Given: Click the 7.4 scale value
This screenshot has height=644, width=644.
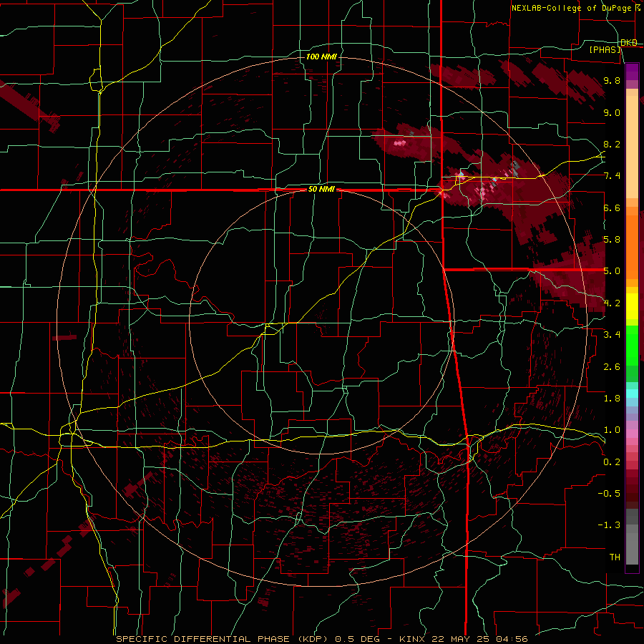Looking at the screenshot, I should (x=612, y=176).
